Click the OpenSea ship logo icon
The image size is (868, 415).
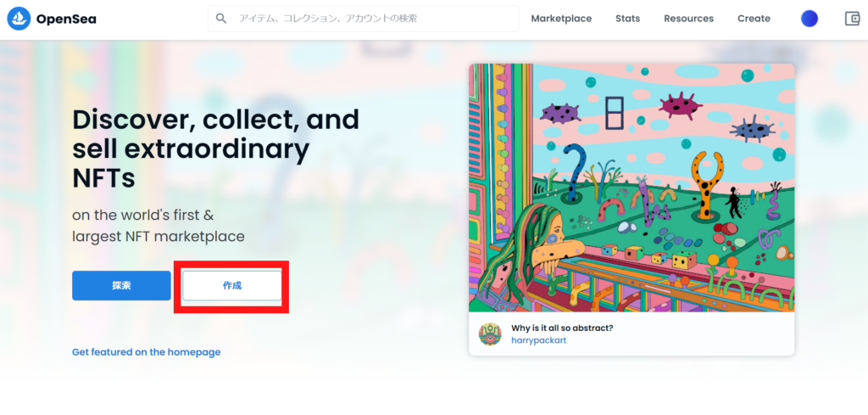point(19,19)
